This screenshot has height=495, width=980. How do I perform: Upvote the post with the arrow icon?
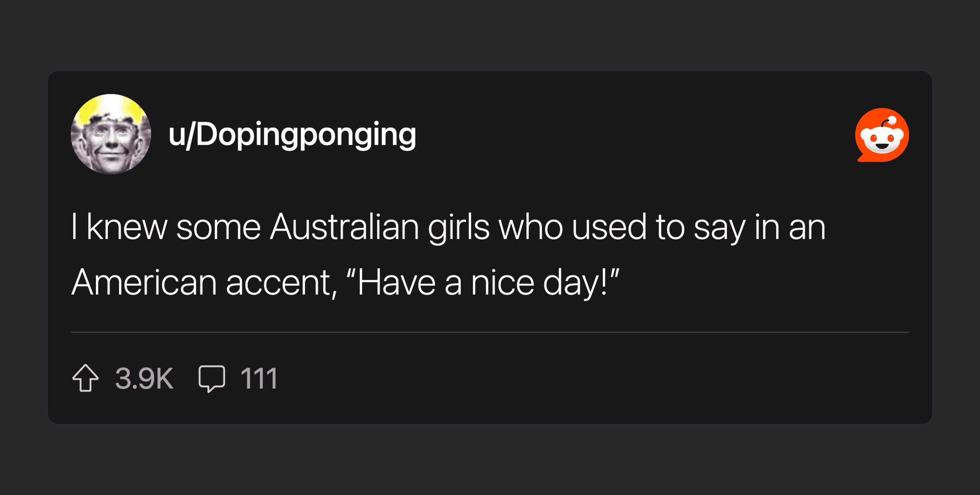[x=86, y=378]
